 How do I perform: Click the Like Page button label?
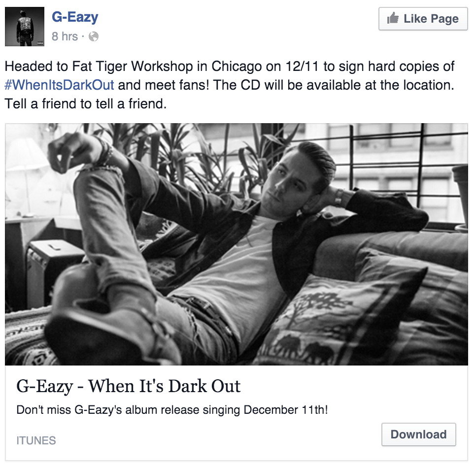(x=431, y=19)
